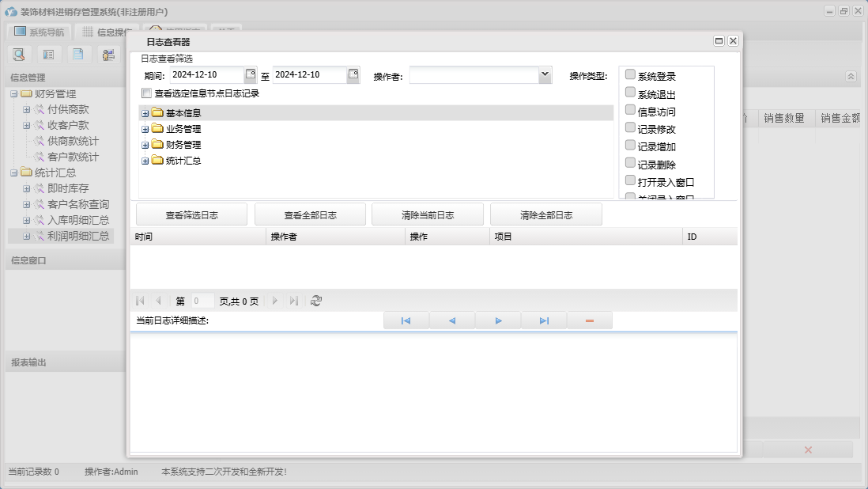Screen dimensions: 868x489
Task: Check the 系统登录 operation type
Action: [630, 74]
